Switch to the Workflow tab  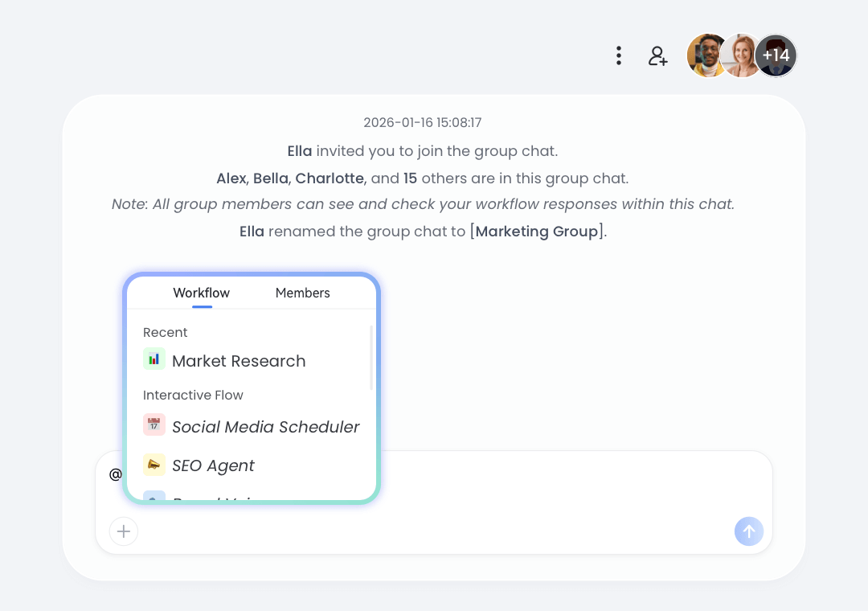[x=202, y=293]
